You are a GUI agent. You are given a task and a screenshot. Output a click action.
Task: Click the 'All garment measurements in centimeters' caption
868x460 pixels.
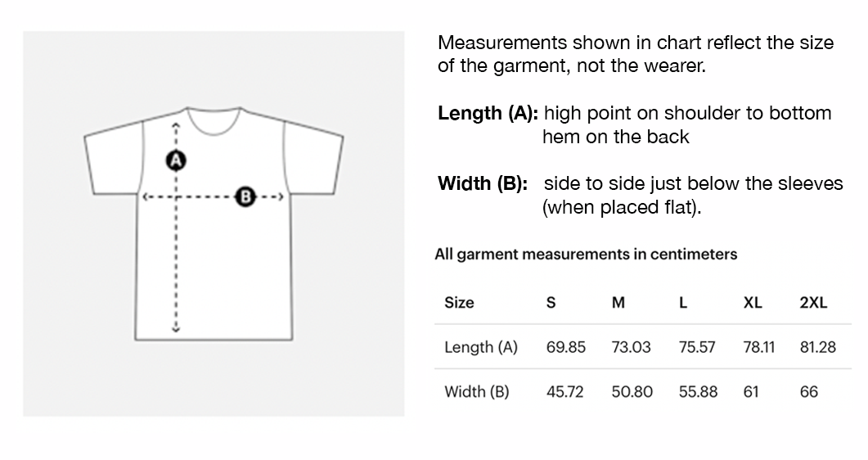586,255
